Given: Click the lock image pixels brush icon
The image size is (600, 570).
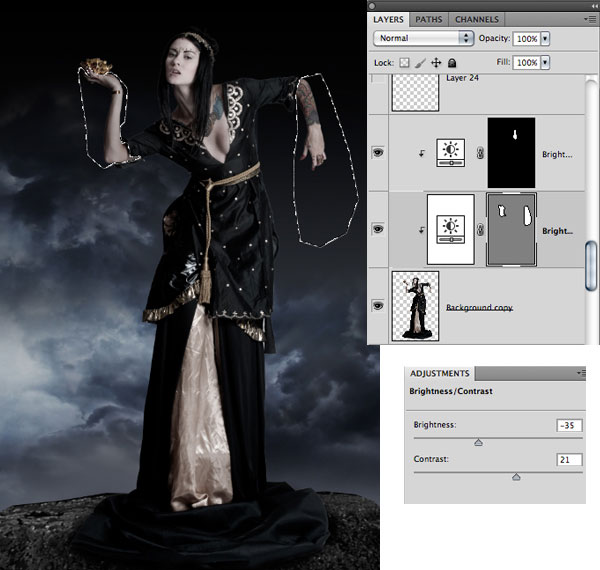Looking at the screenshot, I should [422, 62].
